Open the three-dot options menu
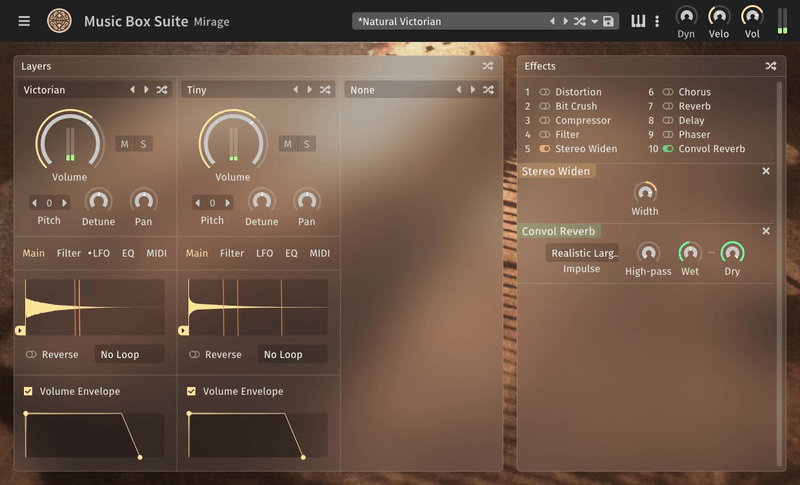Image resolution: width=800 pixels, height=485 pixels. point(657,21)
